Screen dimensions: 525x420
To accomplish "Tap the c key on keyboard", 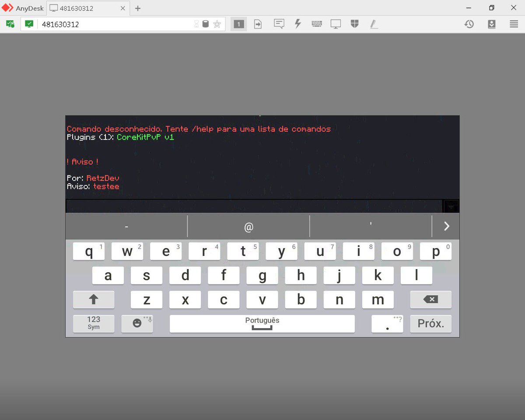I will [x=224, y=300].
